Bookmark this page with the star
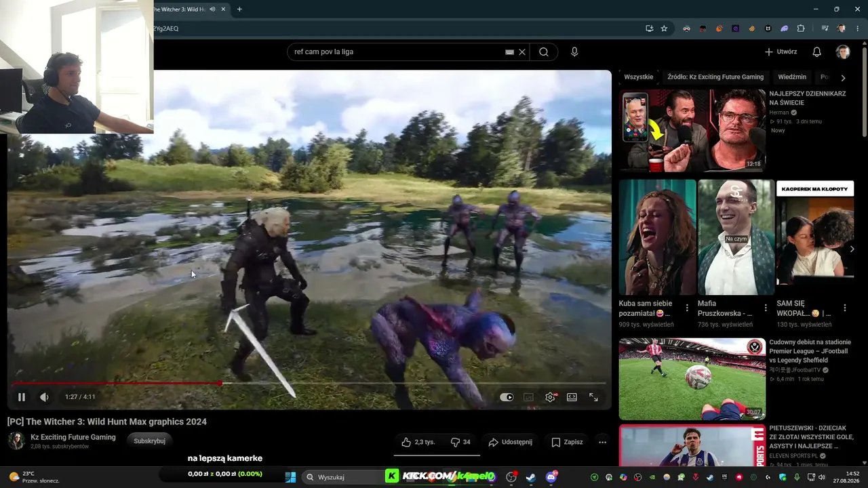 click(664, 28)
